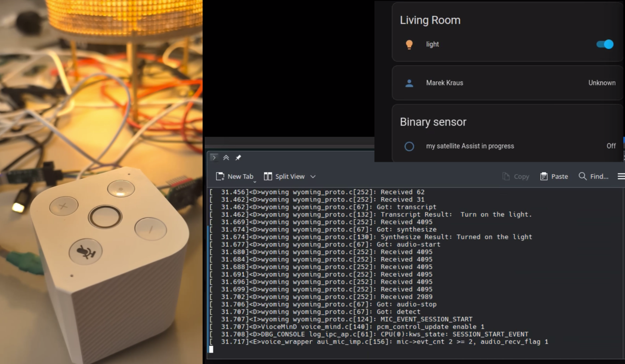Open the Split View dropdown chevron

pos(313,176)
